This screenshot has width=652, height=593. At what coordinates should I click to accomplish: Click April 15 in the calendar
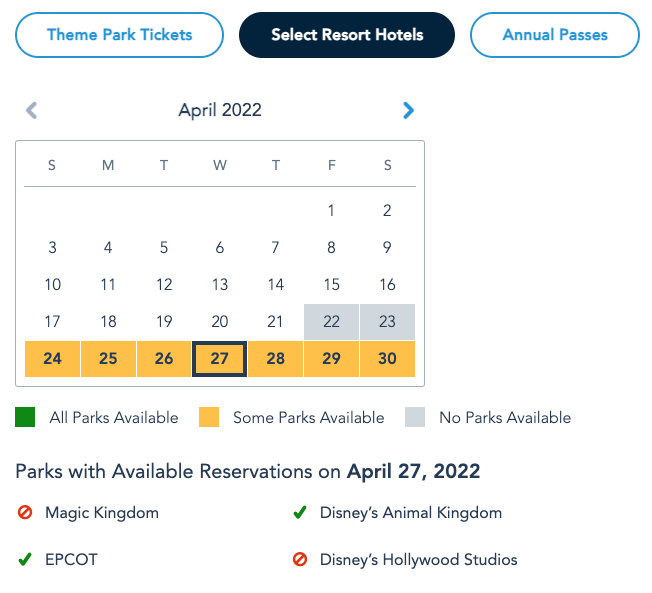point(332,285)
